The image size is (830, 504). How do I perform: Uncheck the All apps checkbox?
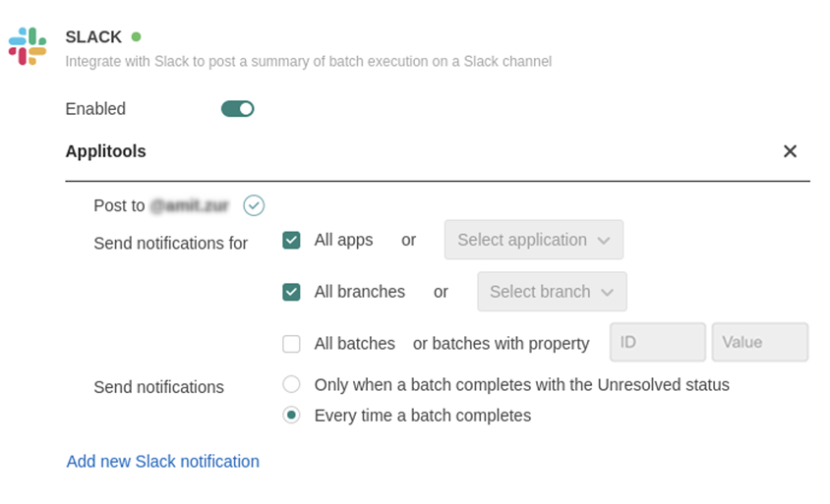pos(291,240)
